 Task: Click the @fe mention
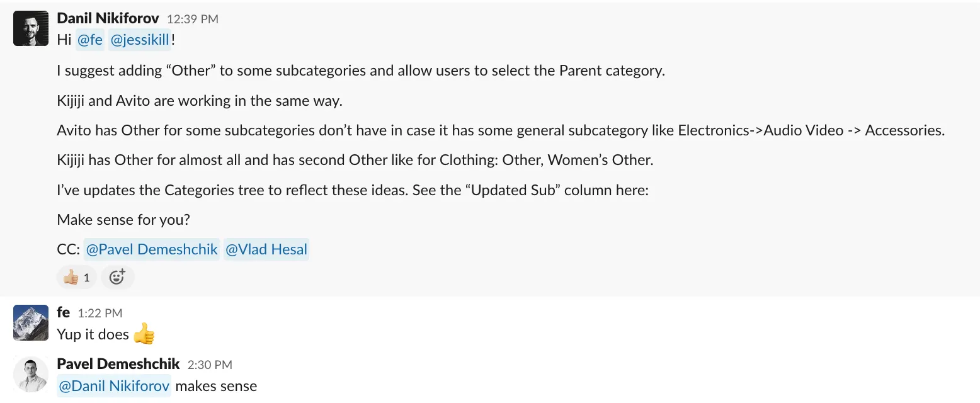(89, 40)
